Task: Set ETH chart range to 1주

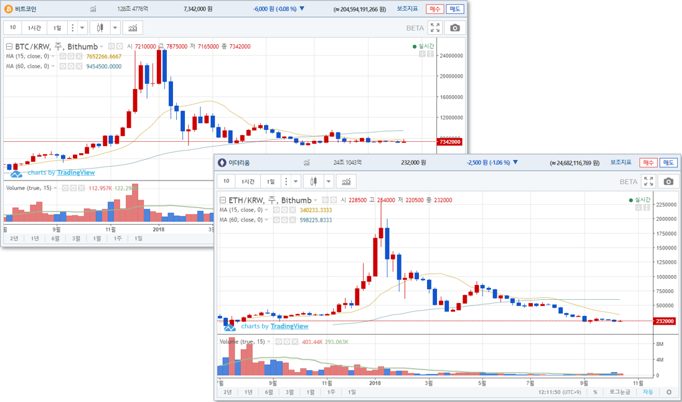Action: tap(331, 392)
